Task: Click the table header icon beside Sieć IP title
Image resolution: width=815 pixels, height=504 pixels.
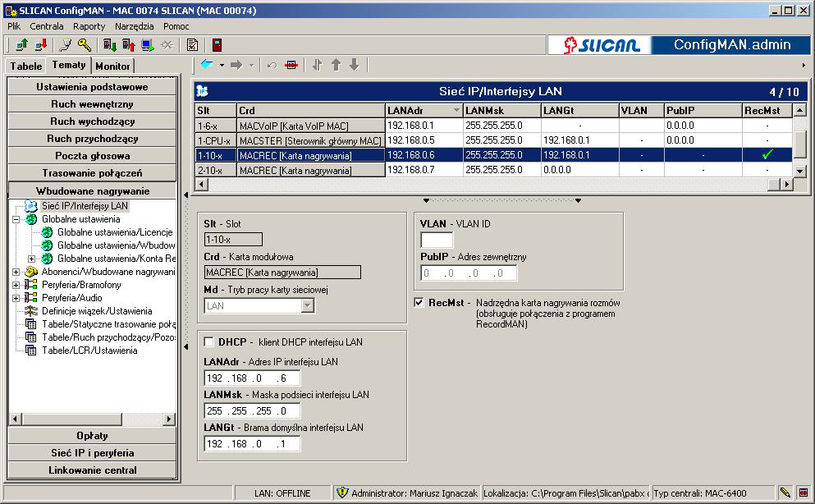Action: click(202, 91)
